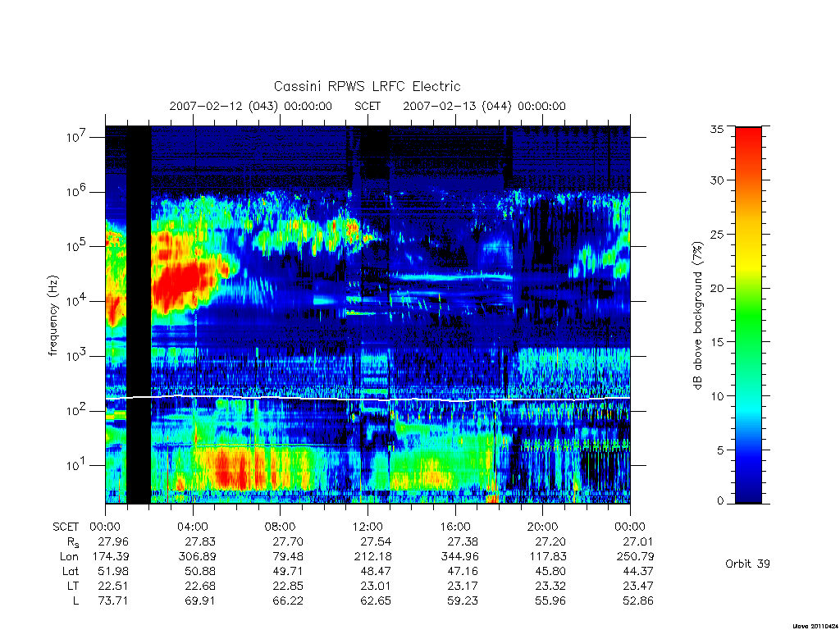Select the latitude value 49.71

[x=288, y=571]
